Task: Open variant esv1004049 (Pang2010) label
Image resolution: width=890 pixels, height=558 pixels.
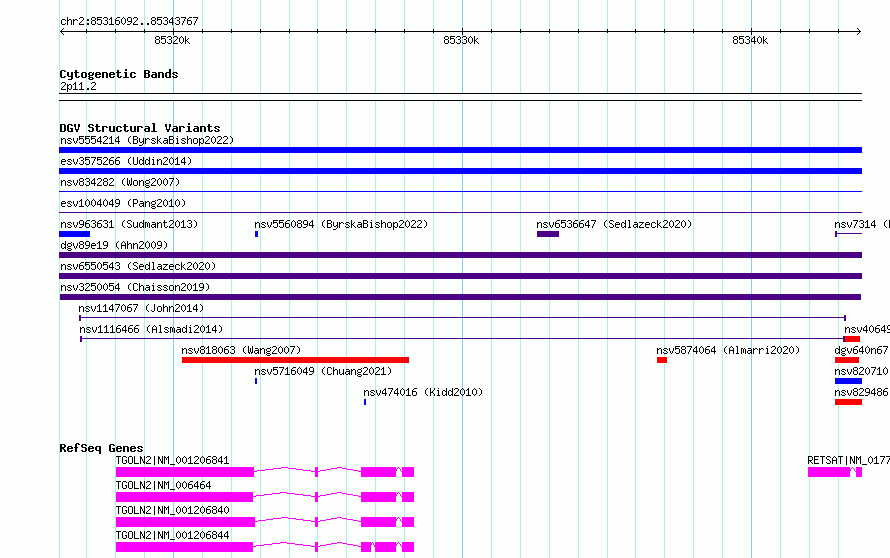Action: pos(123,203)
